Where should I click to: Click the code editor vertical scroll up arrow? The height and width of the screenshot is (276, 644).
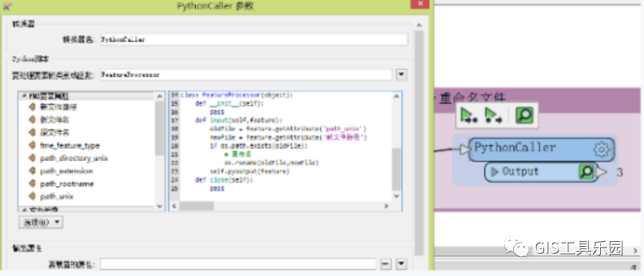coord(396,96)
